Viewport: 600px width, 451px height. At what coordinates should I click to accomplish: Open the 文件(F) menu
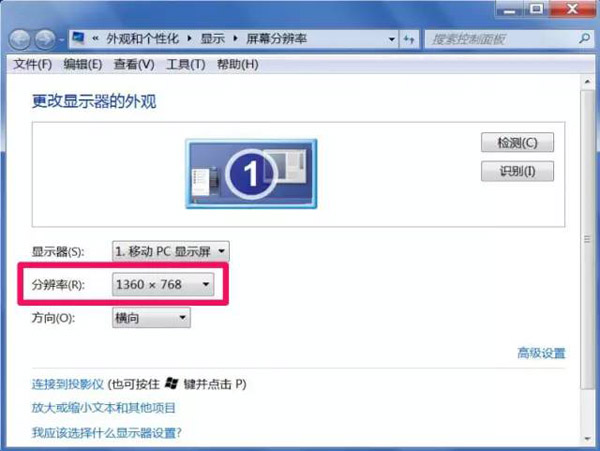click(33, 64)
